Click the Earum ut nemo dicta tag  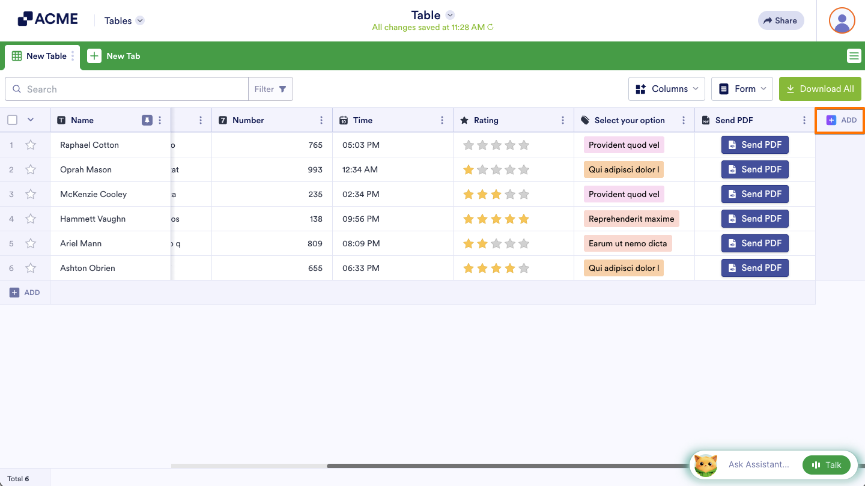click(x=628, y=243)
